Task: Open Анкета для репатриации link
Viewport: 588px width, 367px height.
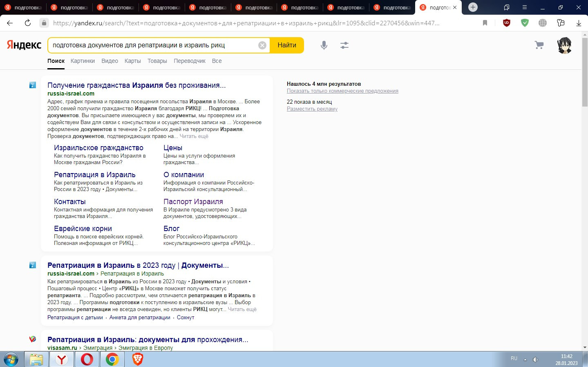Action: click(x=140, y=318)
